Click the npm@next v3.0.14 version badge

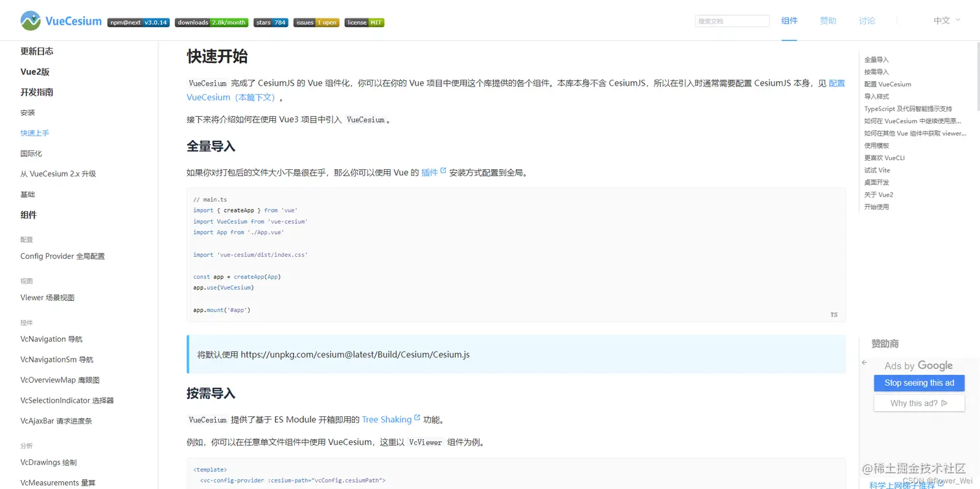pyautogui.click(x=138, y=21)
